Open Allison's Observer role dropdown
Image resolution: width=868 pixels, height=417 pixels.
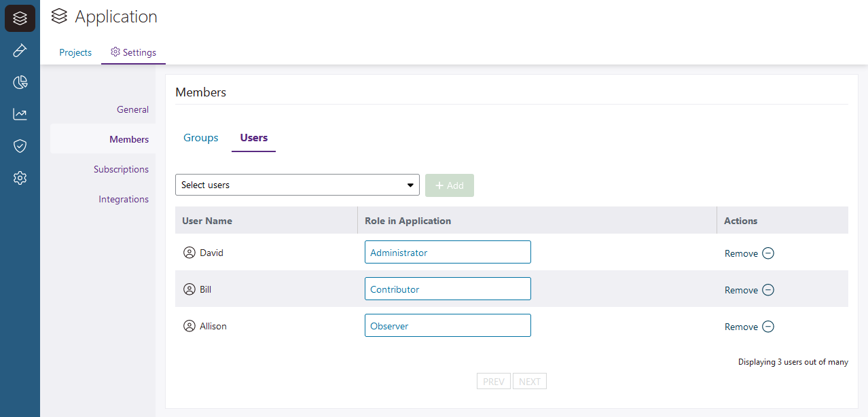coord(447,325)
